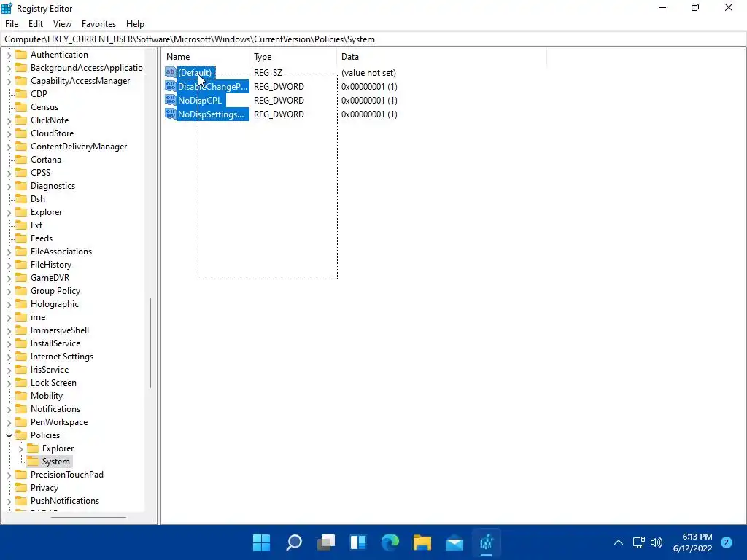The width and height of the screenshot is (747, 560).
Task: Click the Authentication folder icon
Action: (x=21, y=54)
